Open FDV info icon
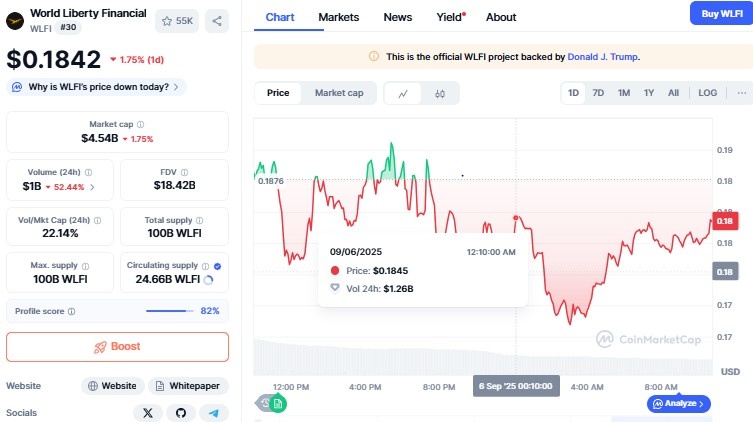This screenshot has width=753, height=422. pyautogui.click(x=184, y=172)
